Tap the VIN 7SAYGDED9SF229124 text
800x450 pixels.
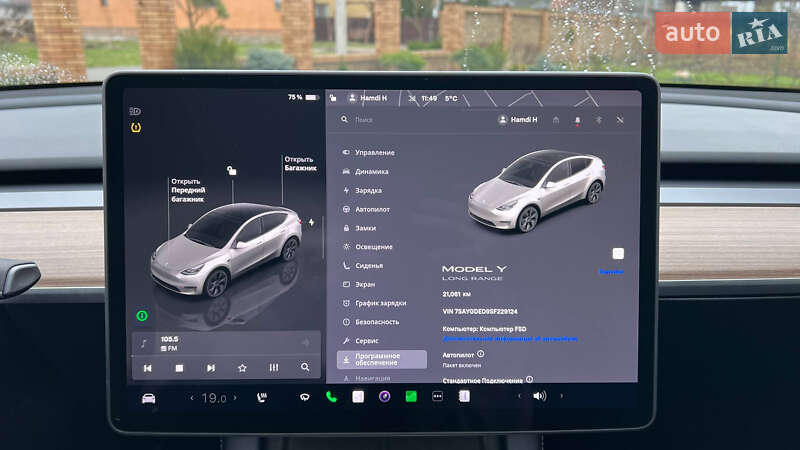pyautogui.click(x=480, y=311)
